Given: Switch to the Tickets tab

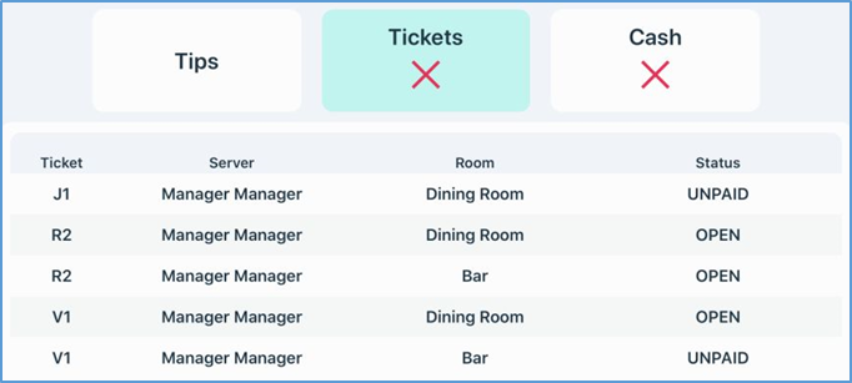Looking at the screenshot, I should [425, 61].
